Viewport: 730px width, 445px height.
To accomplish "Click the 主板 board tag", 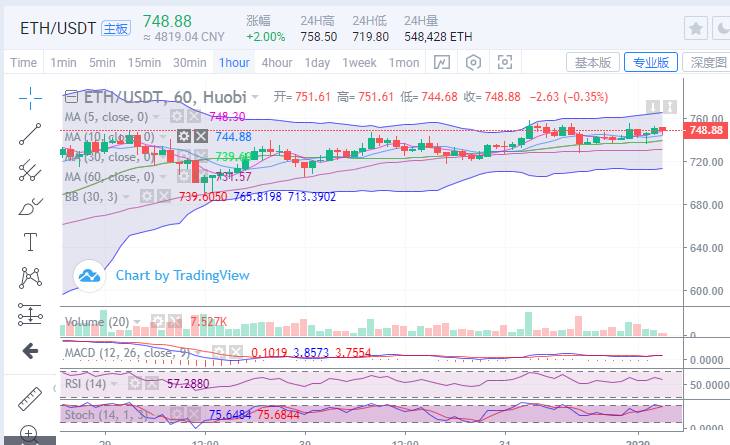I will (116, 29).
